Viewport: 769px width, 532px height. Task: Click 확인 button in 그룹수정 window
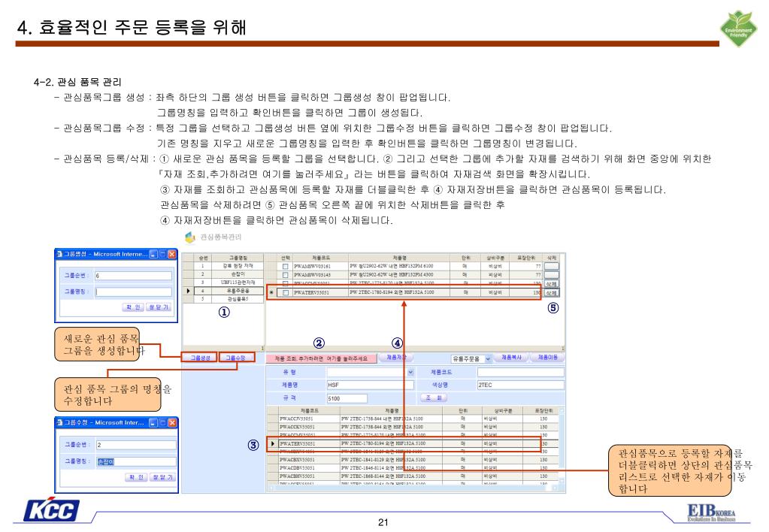tap(136, 477)
